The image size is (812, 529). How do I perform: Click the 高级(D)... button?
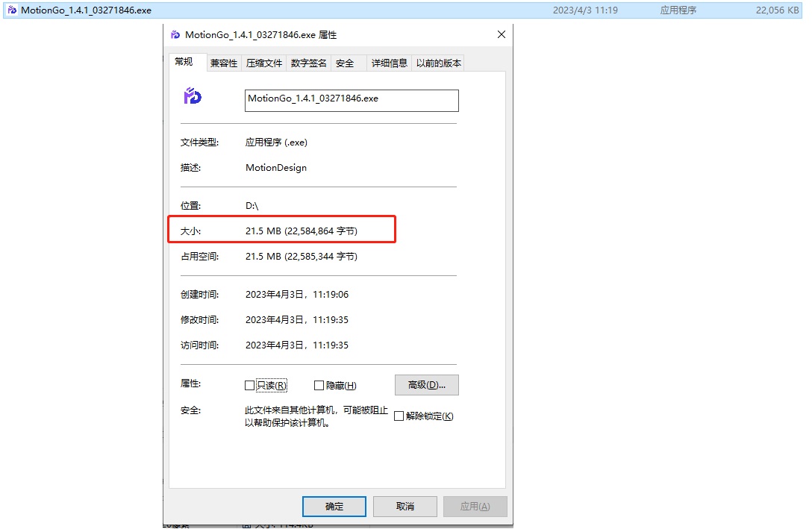427,385
